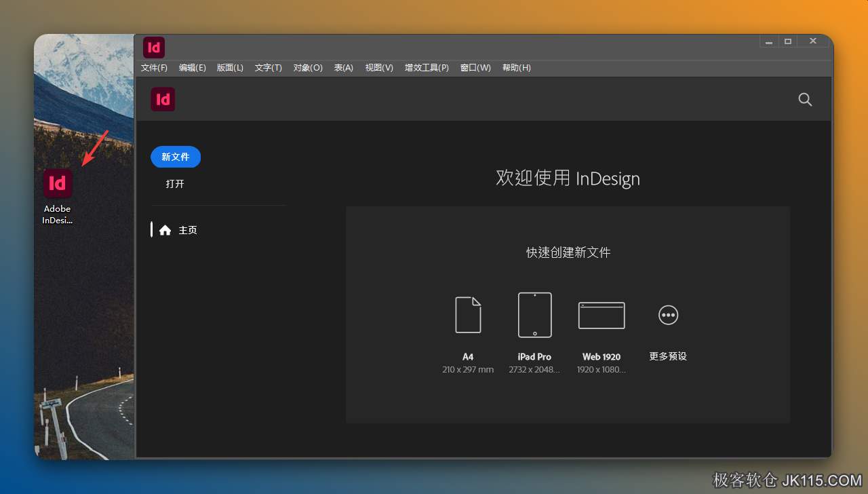This screenshot has width=868, height=494.
Task: Open the 编辑(E) menu
Action: pos(193,68)
